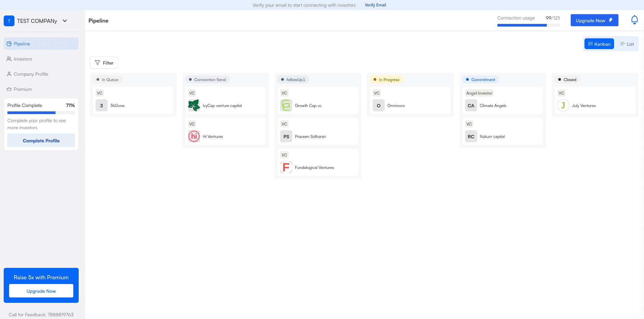Open the Filter button
Screen dimensions: 644x319
104,63
